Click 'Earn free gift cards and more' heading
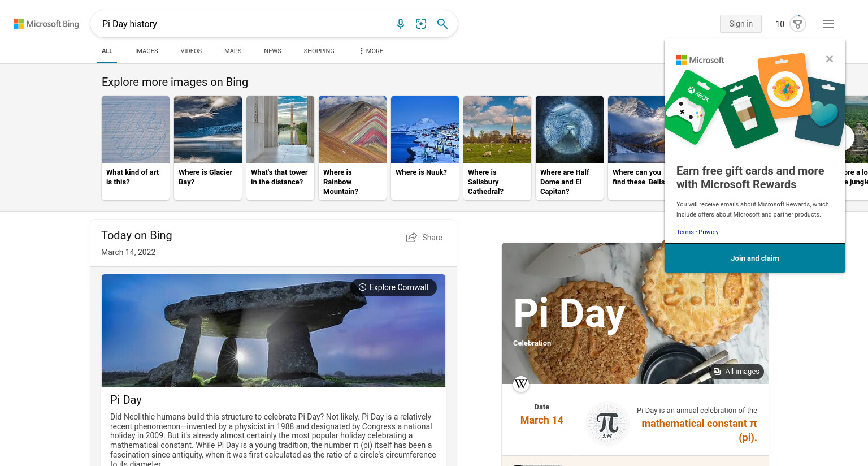 750,178
